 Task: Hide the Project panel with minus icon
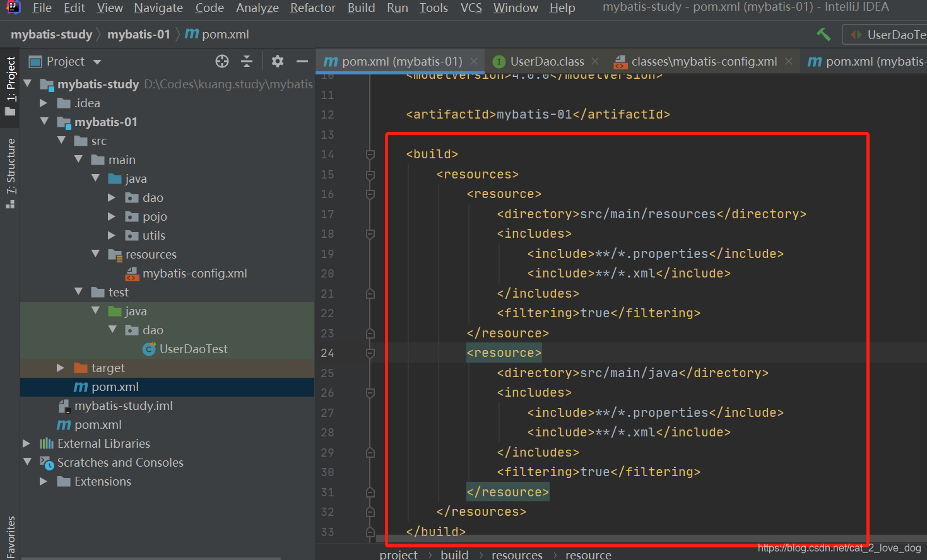(302, 61)
